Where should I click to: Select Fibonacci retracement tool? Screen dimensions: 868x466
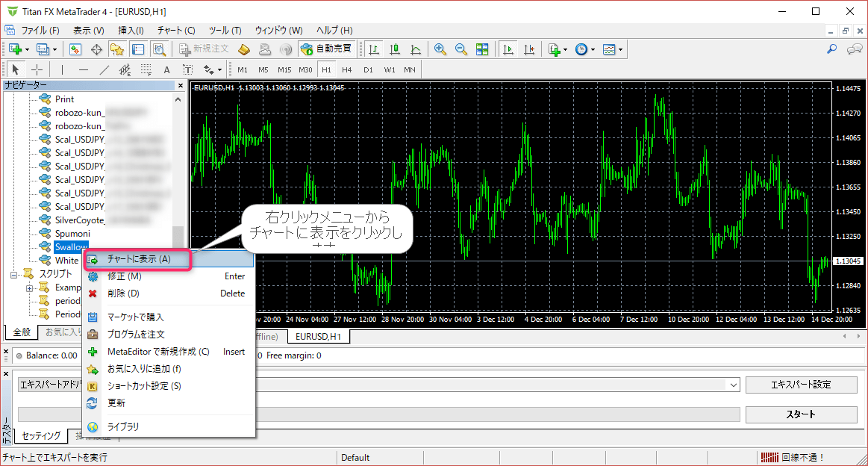(x=146, y=69)
